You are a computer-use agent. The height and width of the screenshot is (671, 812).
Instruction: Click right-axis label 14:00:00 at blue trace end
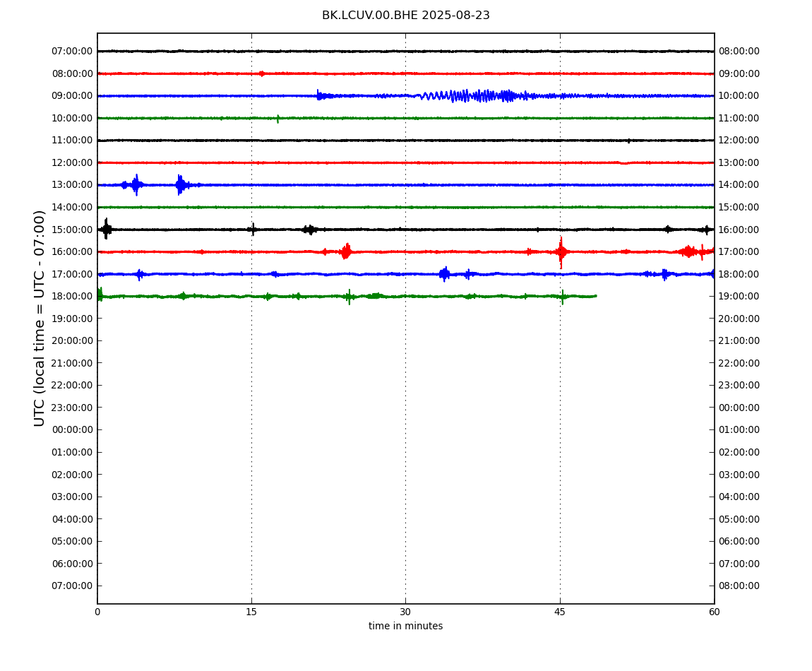pos(739,185)
